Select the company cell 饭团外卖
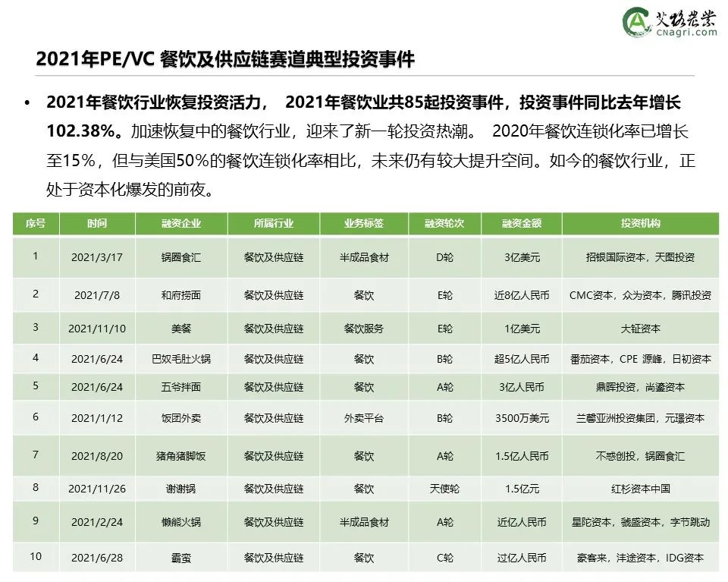The image size is (728, 582). 181,418
